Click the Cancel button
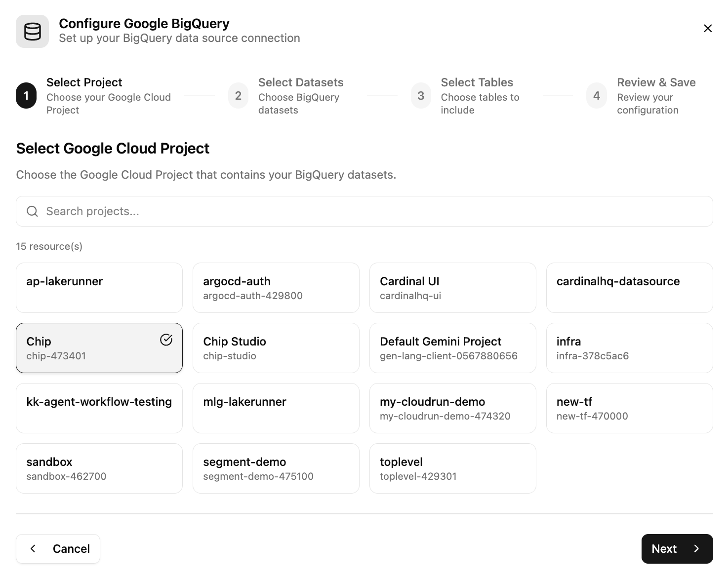The height and width of the screenshot is (576, 728). 58,549
